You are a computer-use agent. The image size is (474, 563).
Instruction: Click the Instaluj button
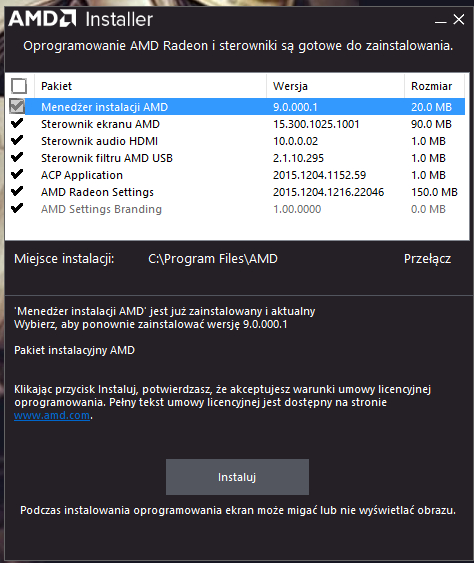237,477
